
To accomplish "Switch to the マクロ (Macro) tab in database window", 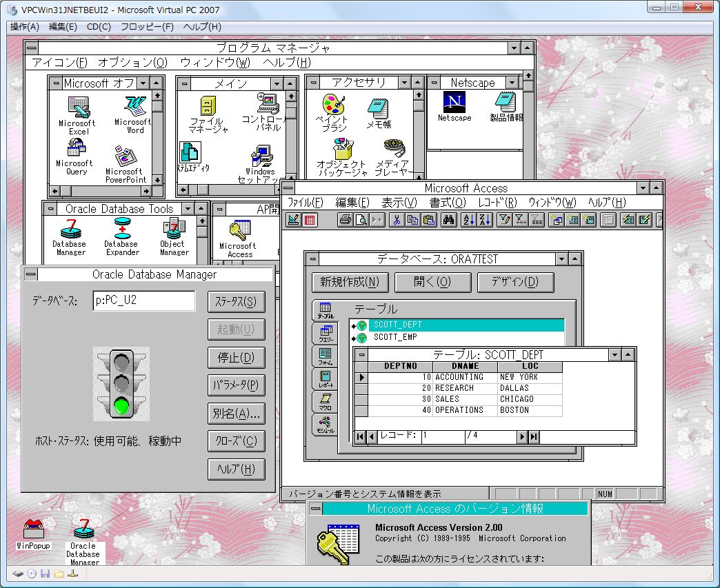I will (x=326, y=402).
